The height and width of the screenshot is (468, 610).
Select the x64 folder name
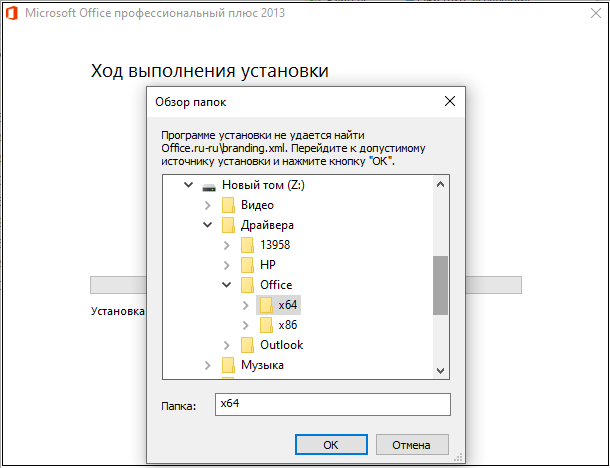pos(288,305)
